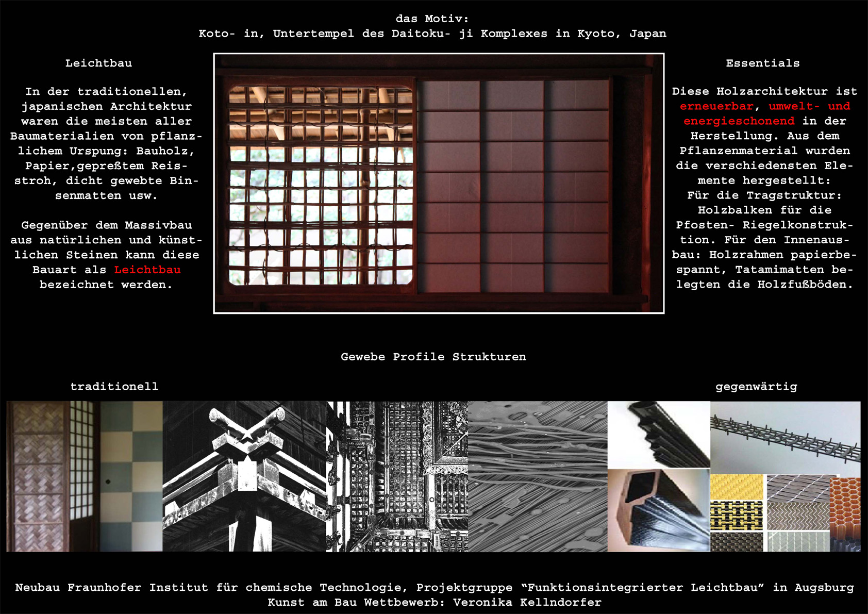Open the black-and-white temple roof bracket photo
This screenshot has height=614, width=868.
click(244, 476)
